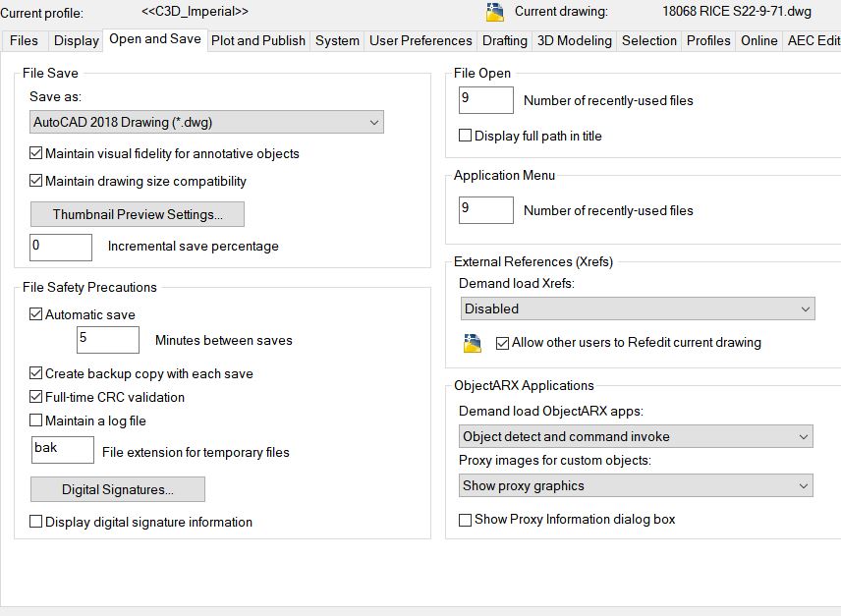841x616 pixels.
Task: Click the drawing file icon beside Current drawing
Action: point(495,12)
